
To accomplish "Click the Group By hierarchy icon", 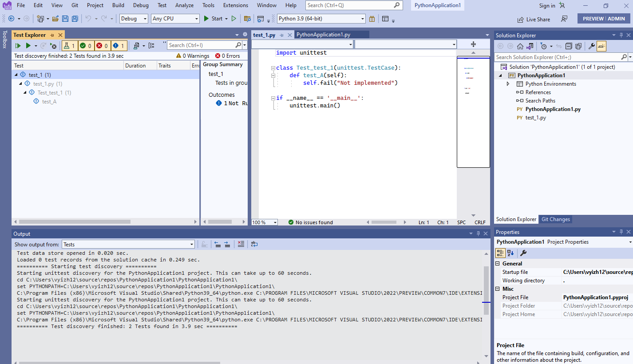I will tap(152, 45).
